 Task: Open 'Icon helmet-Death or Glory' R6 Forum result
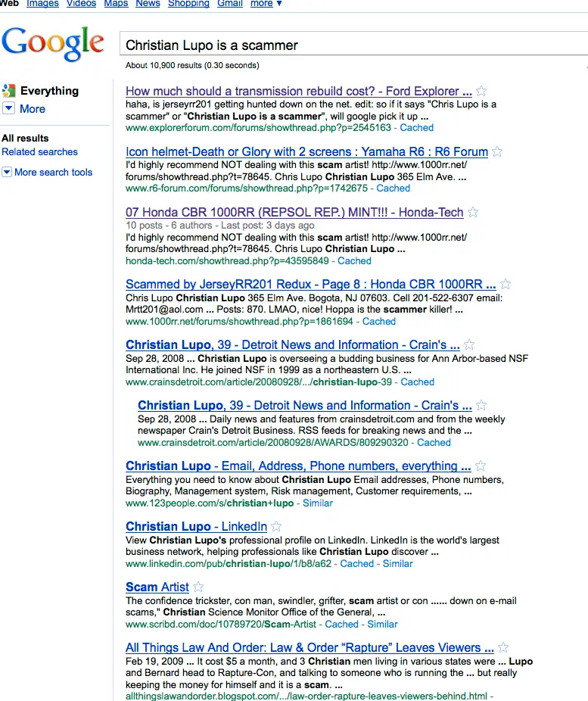306,152
